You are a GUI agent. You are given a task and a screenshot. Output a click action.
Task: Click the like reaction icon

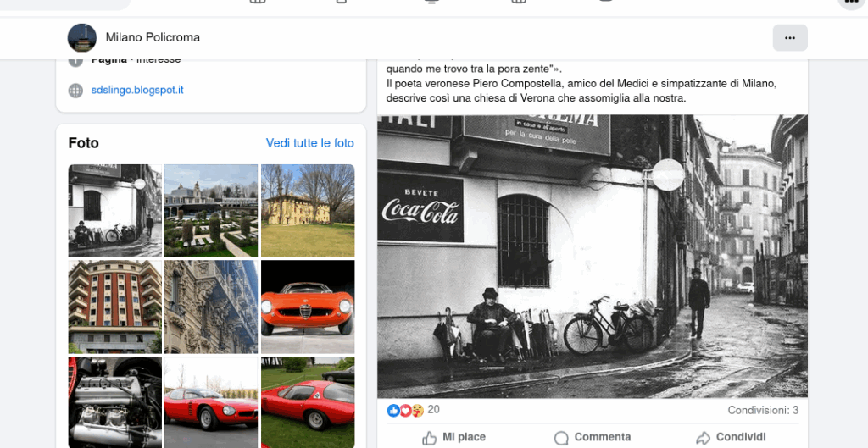click(x=393, y=411)
